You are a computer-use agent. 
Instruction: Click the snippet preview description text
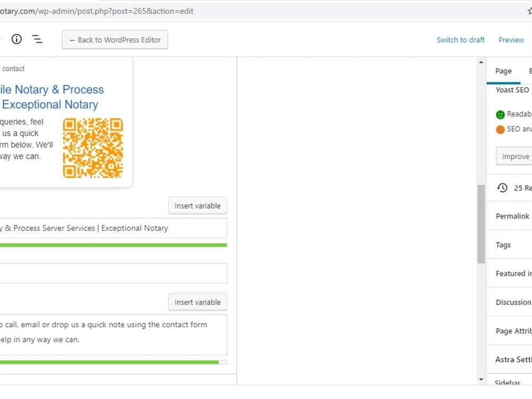[27, 139]
